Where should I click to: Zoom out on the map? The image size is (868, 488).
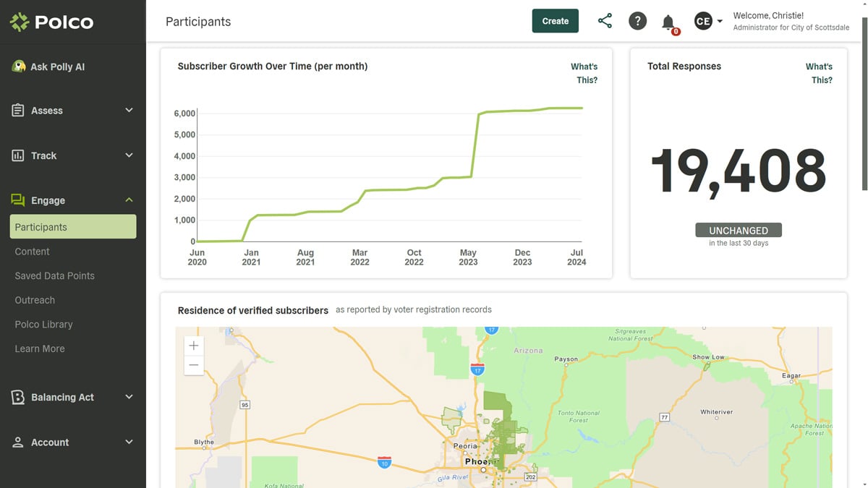194,365
